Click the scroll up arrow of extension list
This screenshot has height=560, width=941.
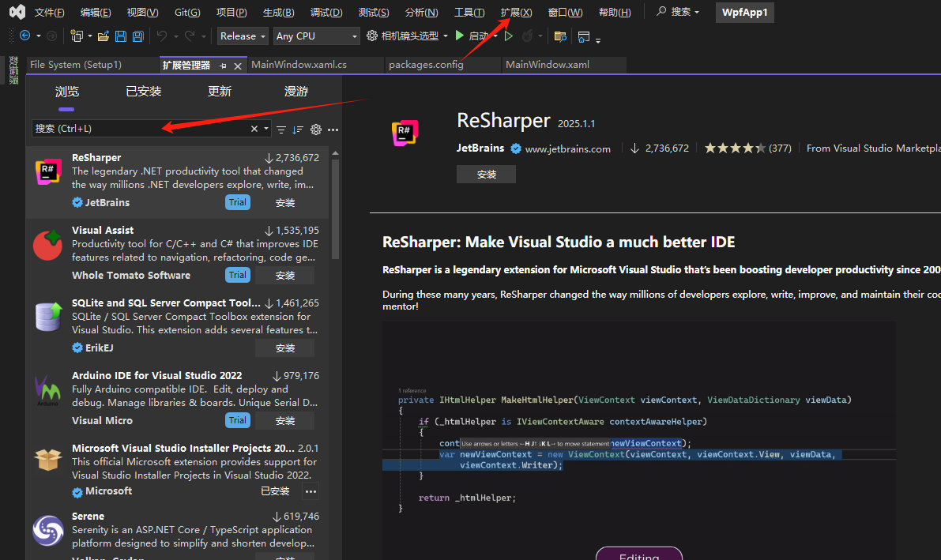coord(336,154)
